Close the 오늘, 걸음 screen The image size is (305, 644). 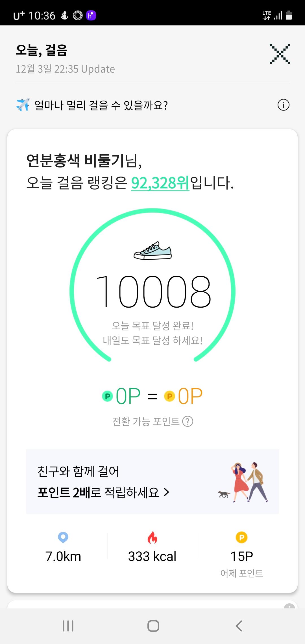tap(280, 54)
